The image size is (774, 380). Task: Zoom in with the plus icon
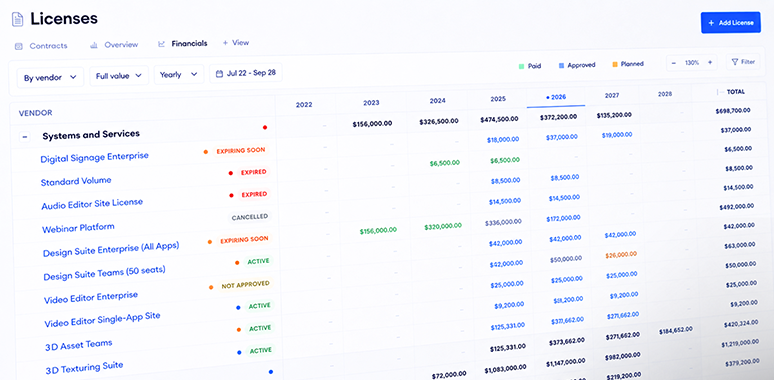pyautogui.click(x=710, y=63)
